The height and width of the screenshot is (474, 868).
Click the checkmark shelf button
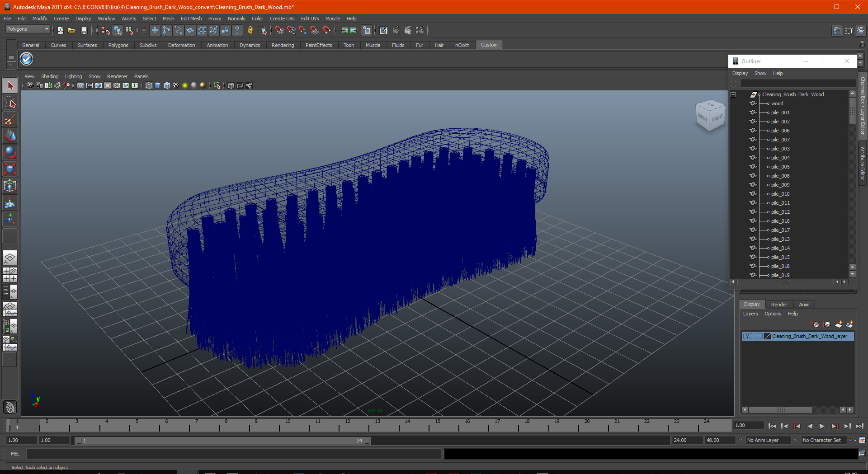27,59
